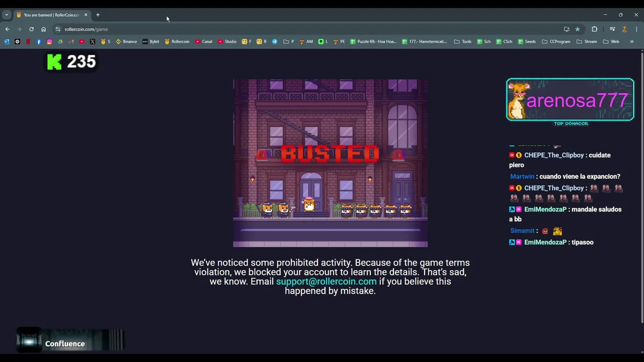This screenshot has width=644, height=362.
Task: Close the RollerCoin tab
Action: [x=86, y=15]
